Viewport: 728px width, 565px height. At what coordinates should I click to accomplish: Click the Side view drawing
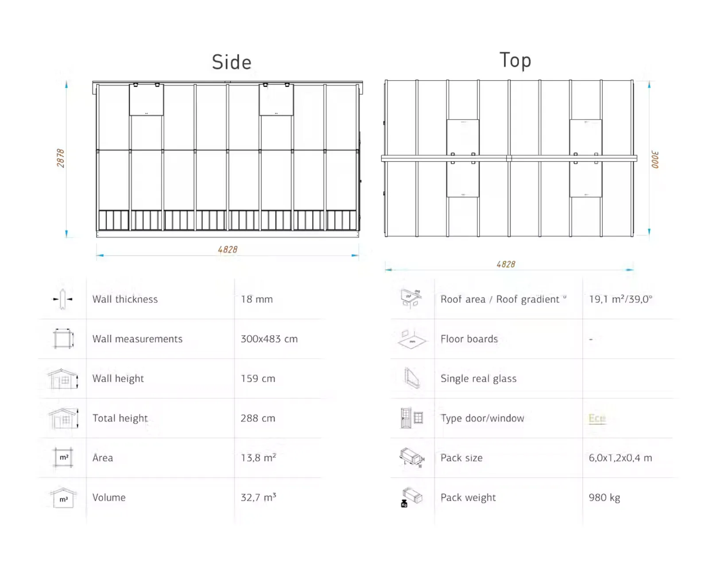click(228, 159)
